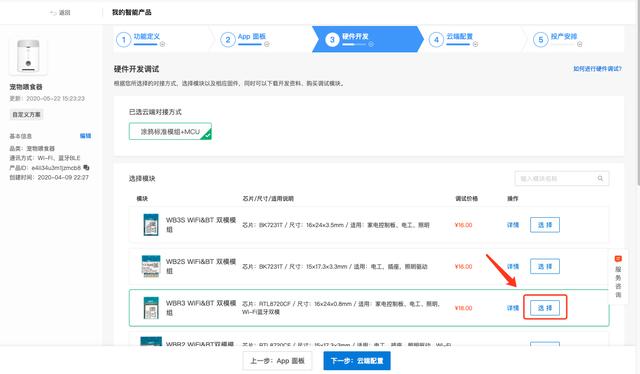The height and width of the screenshot is (374, 640).
Task: Click the WB2S module chip image
Action: [x=151, y=266]
